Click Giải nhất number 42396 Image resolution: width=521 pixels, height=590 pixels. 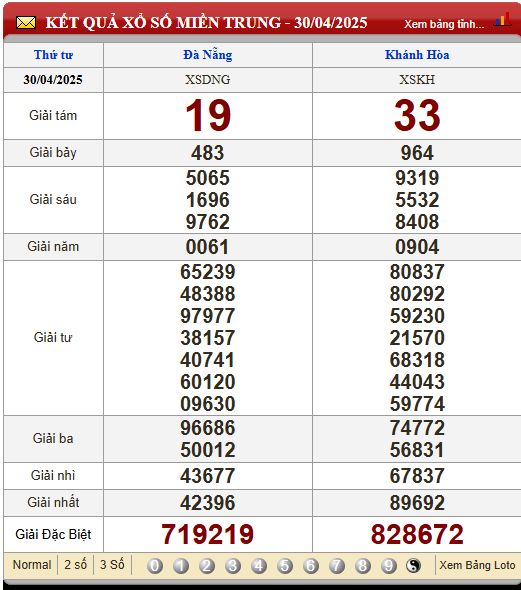point(208,503)
